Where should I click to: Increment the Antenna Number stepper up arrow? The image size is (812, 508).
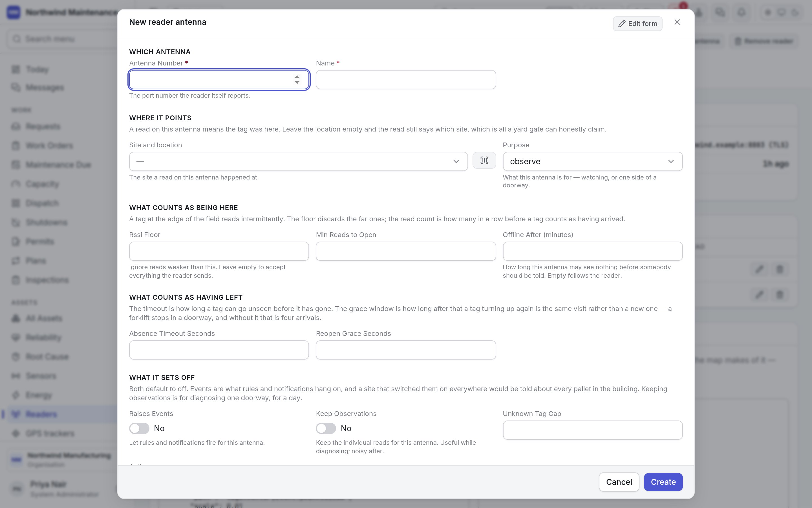click(297, 76)
